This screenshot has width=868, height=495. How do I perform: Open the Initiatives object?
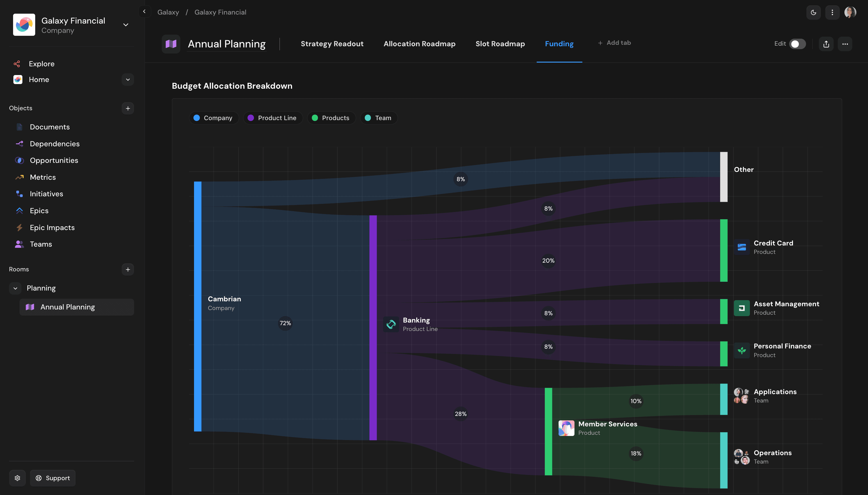46,194
